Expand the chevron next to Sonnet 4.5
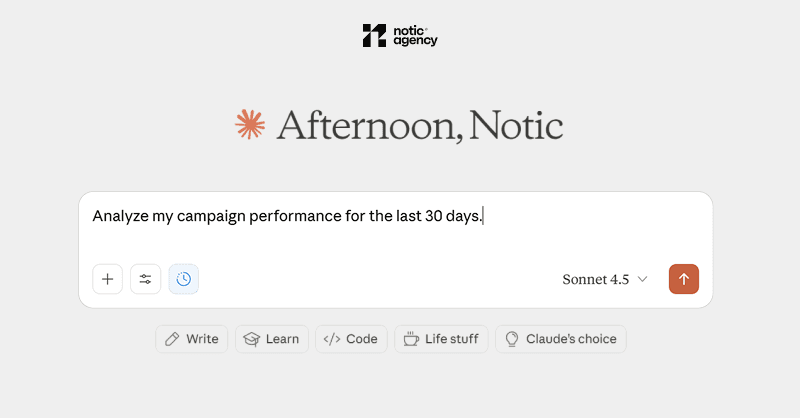 pos(643,279)
